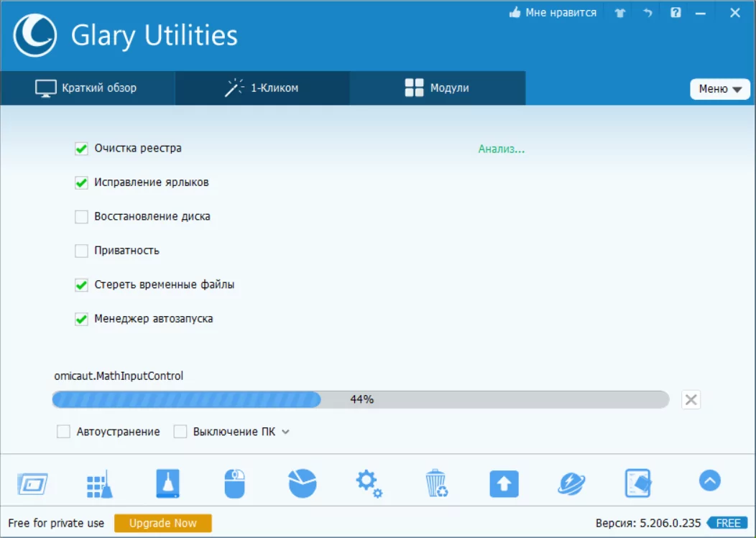The width and height of the screenshot is (756, 538).
Task: Open the disk space analyzer pie chart icon
Action: pyautogui.click(x=303, y=483)
